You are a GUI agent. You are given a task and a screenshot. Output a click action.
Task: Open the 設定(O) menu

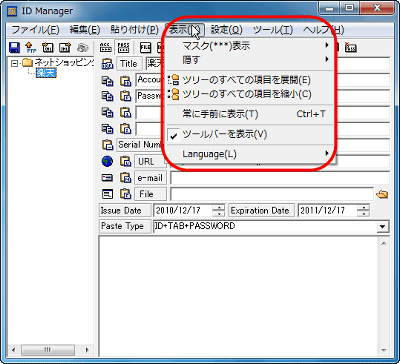pyautogui.click(x=227, y=30)
